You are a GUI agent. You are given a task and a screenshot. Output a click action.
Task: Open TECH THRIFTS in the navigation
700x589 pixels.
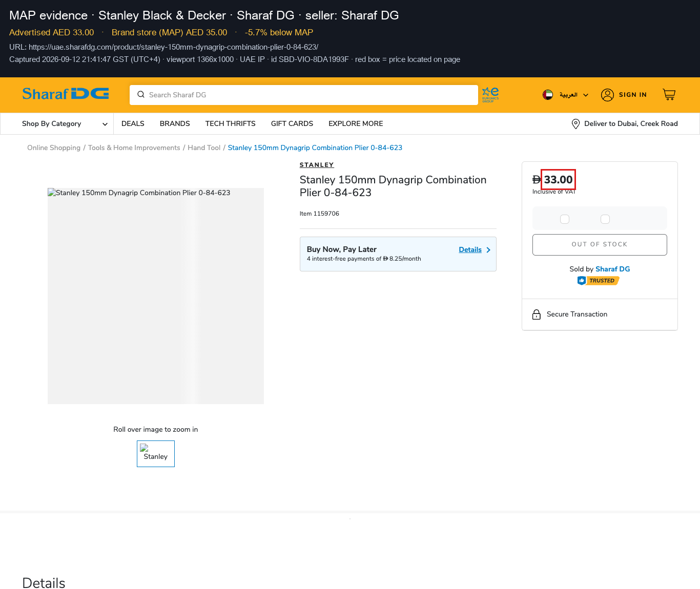click(231, 124)
